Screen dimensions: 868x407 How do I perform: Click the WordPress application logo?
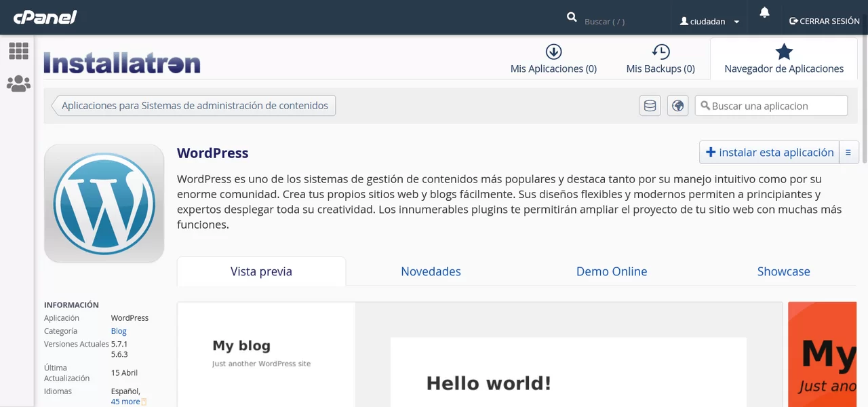click(x=104, y=203)
